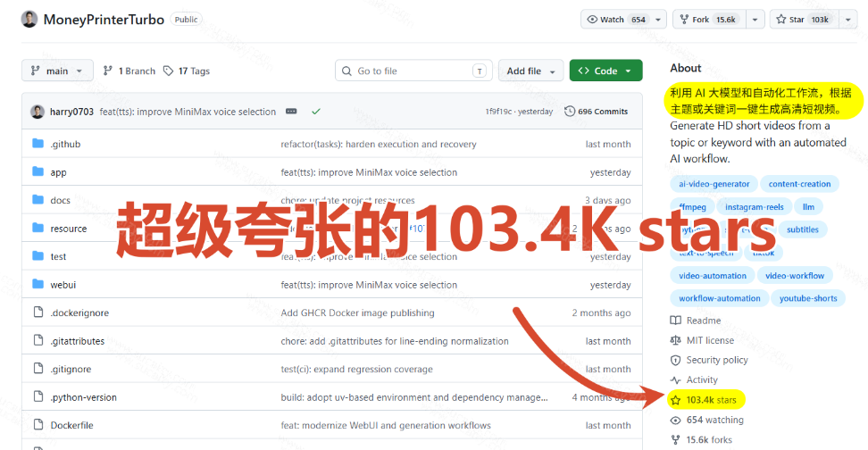Click folder icon next to webui
Image resolution: width=868 pixels, height=450 pixels.
38,284
